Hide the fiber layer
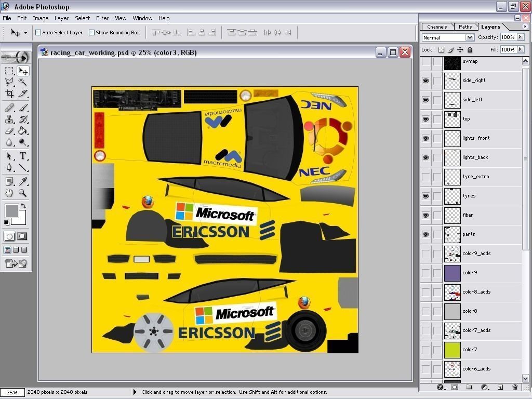 pyautogui.click(x=425, y=215)
